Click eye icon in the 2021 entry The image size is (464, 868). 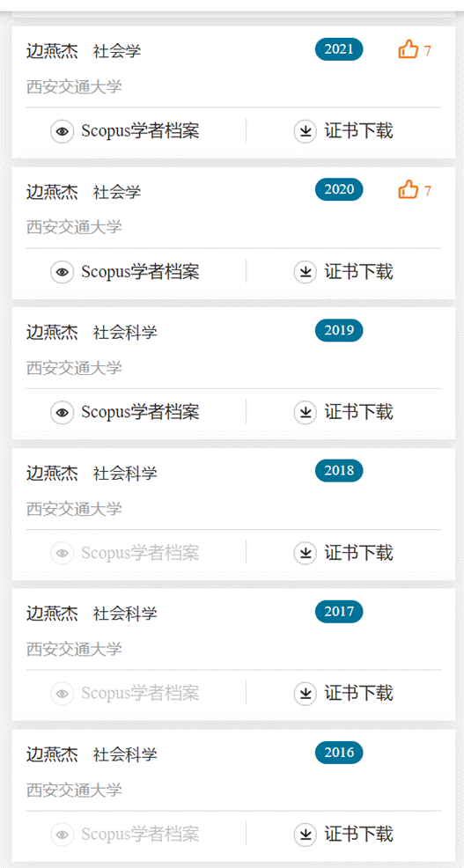coord(62,131)
